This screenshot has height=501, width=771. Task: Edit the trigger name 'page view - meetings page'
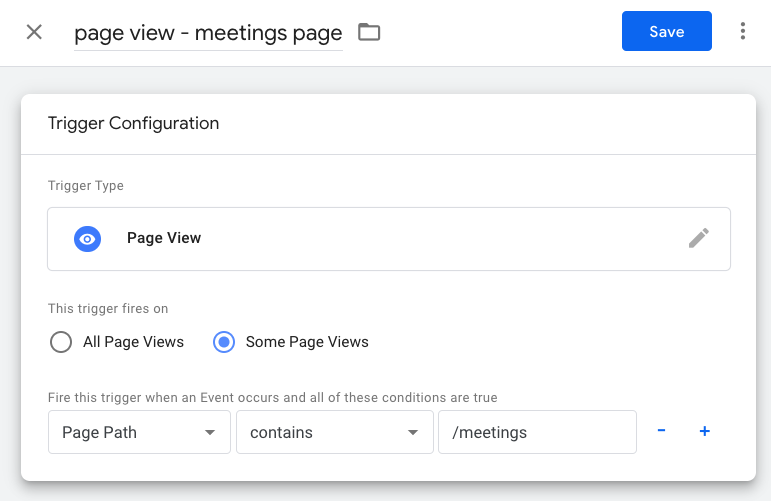click(x=208, y=33)
